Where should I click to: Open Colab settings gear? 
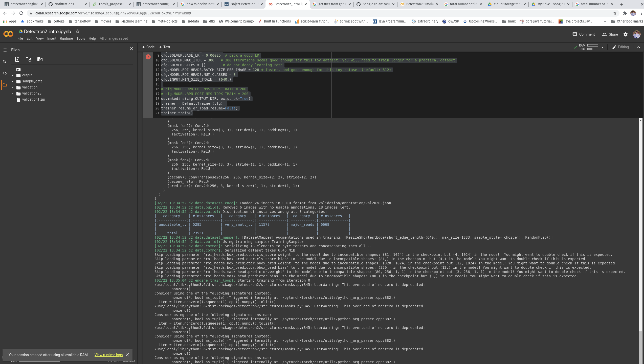(626, 34)
